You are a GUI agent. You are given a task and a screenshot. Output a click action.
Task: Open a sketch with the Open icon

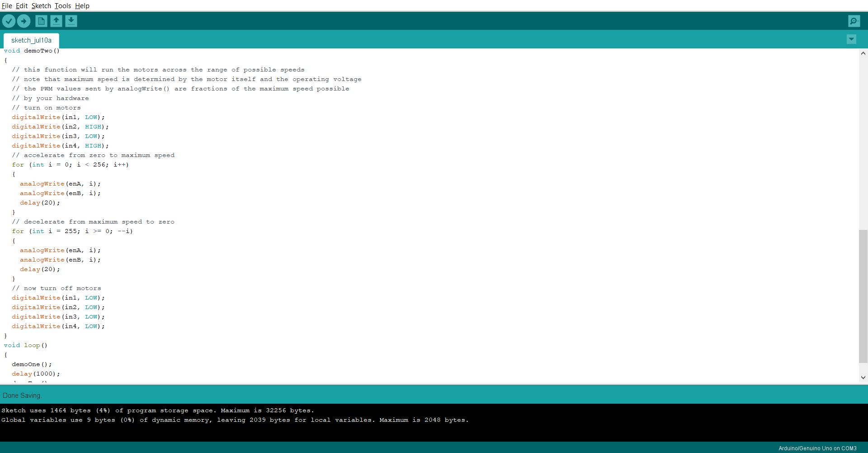(56, 21)
